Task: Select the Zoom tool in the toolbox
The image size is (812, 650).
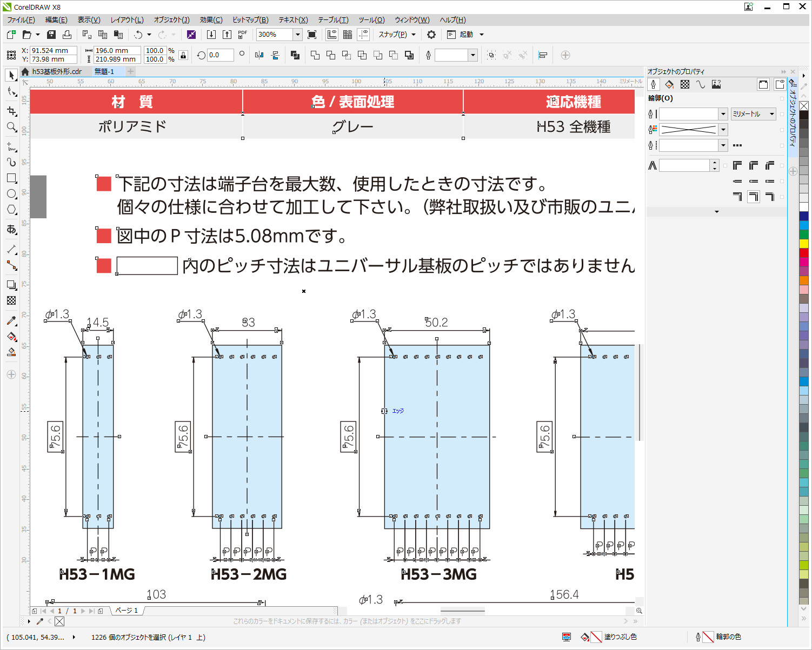Action: click(11, 127)
